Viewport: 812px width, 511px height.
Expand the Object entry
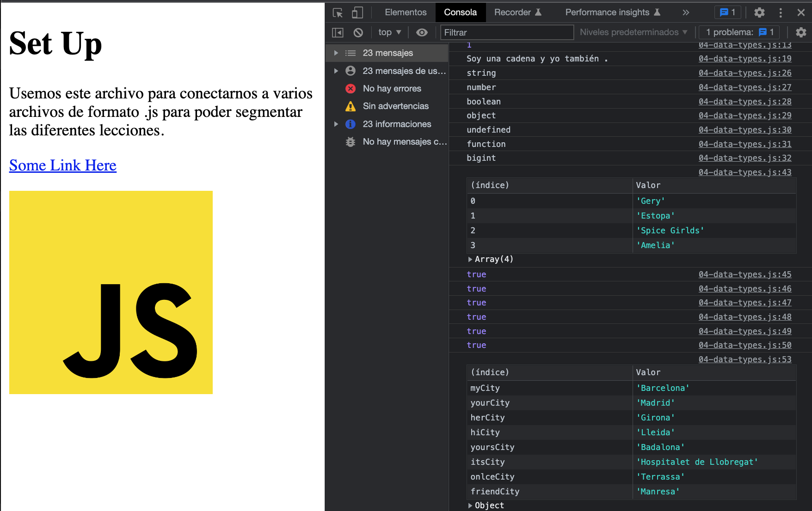coord(470,505)
